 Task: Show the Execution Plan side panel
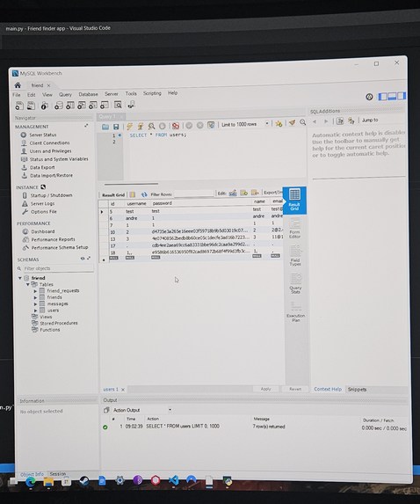pyautogui.click(x=296, y=311)
